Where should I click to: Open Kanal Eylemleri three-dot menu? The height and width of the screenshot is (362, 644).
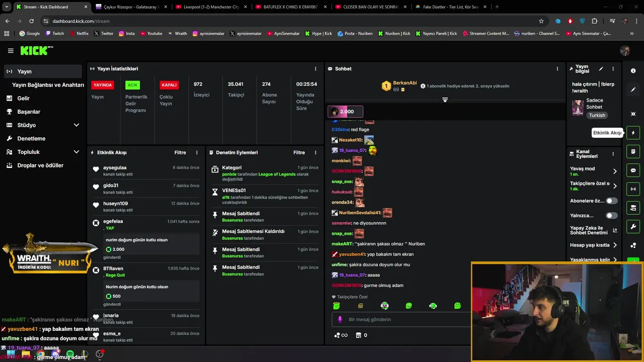[613, 154]
